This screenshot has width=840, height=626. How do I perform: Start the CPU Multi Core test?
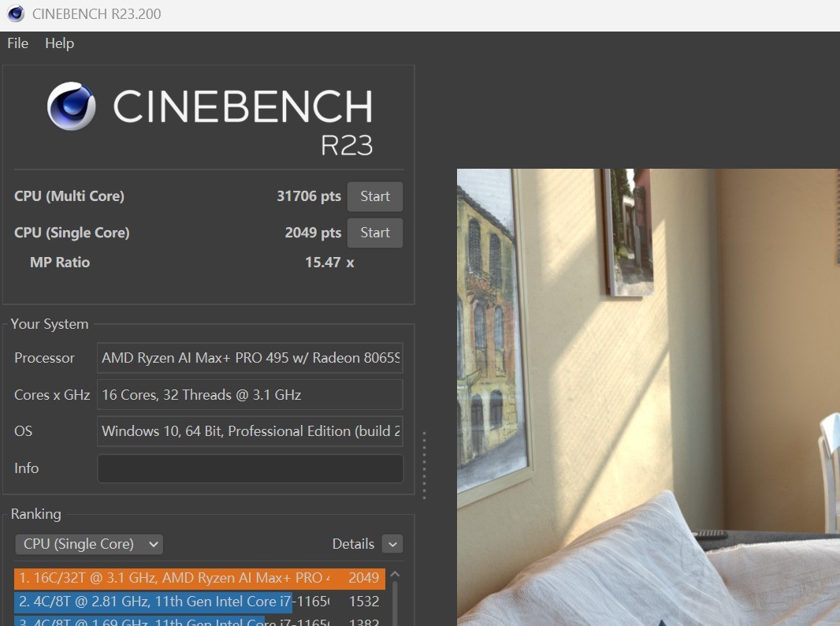coord(375,196)
